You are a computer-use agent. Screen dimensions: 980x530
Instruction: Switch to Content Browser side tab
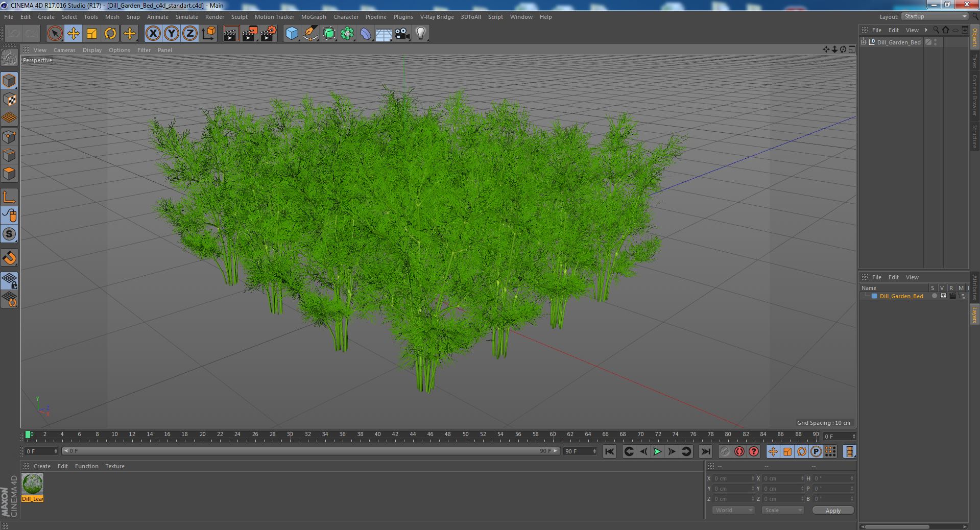974,95
